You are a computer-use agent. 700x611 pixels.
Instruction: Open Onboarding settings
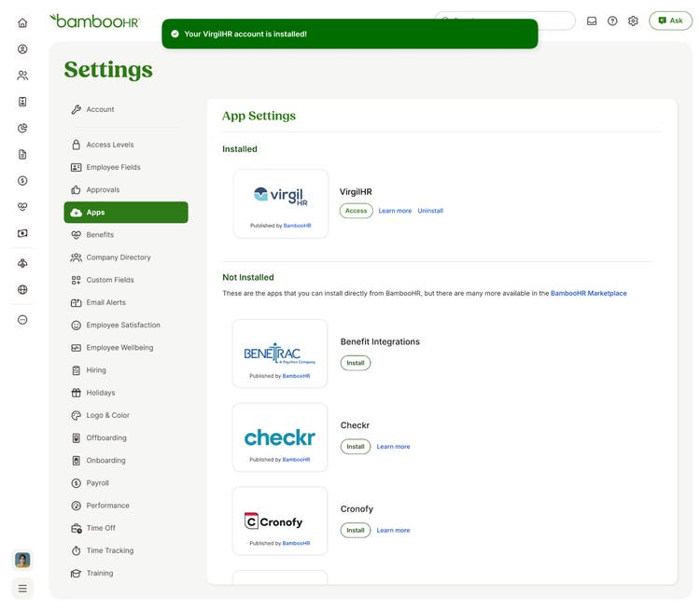click(x=126, y=460)
